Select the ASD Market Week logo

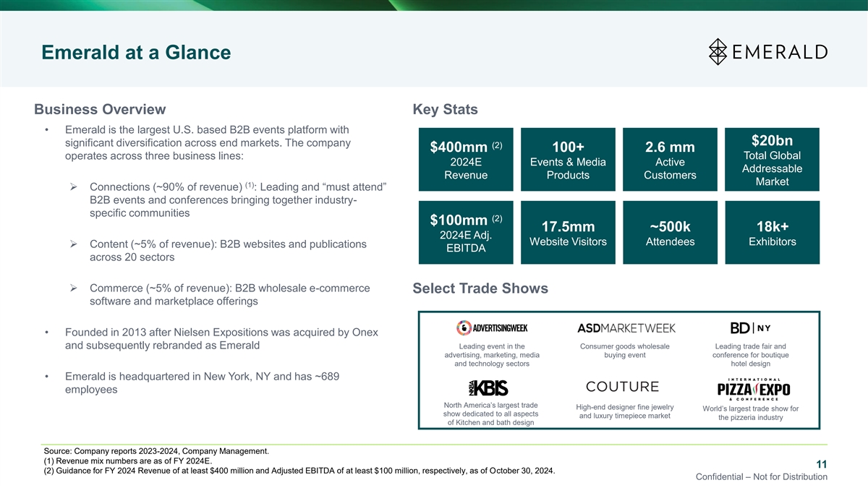[x=626, y=328]
